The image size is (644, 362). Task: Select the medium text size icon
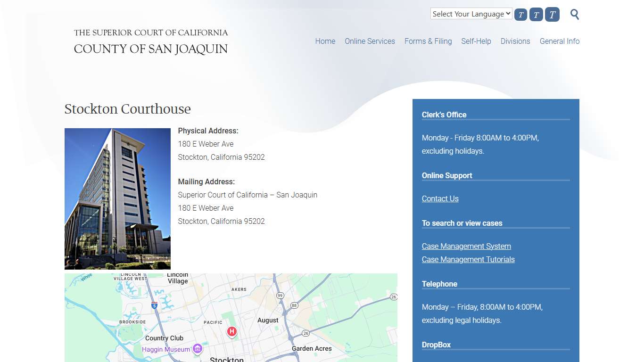[536, 15]
